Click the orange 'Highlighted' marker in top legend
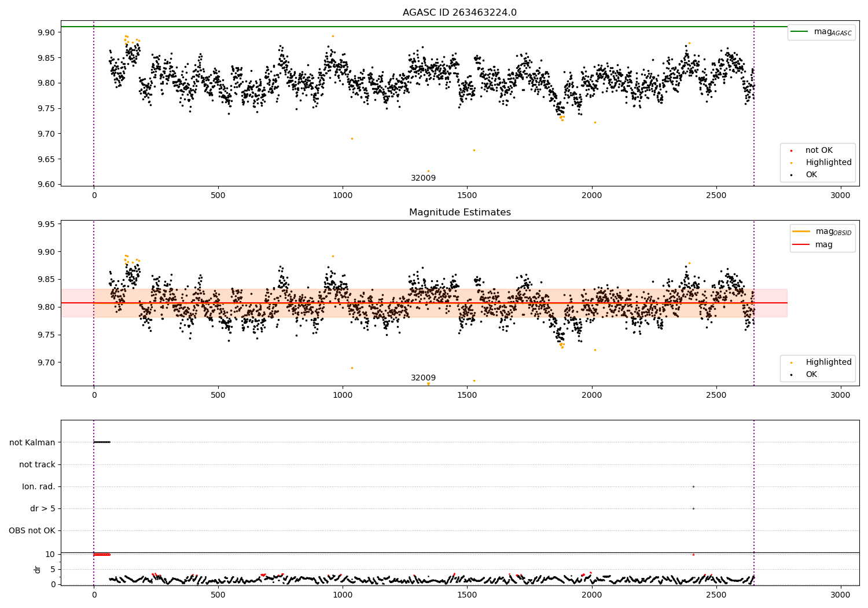Image resolution: width=868 pixels, height=608 pixels. point(791,163)
